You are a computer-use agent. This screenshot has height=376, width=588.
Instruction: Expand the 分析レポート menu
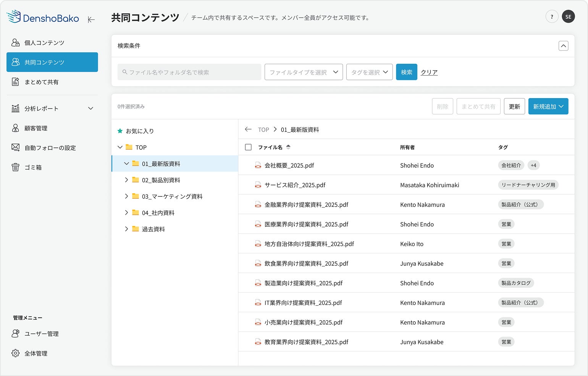coord(90,109)
